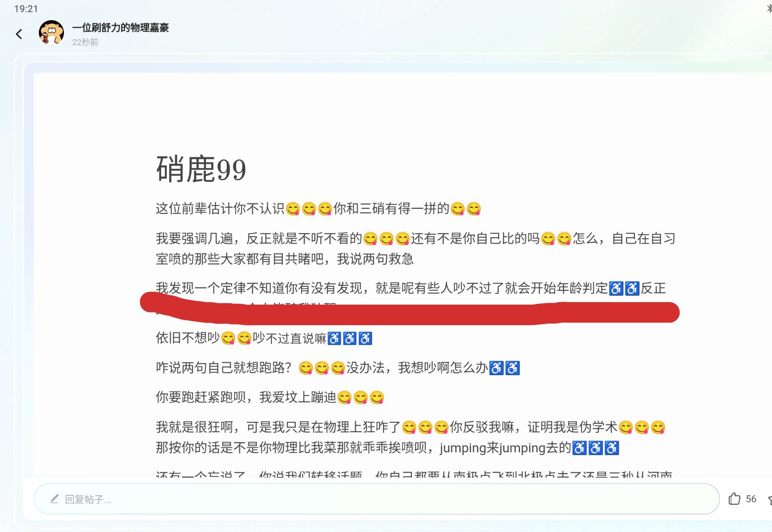Screen dimensions: 772x532
Task: Go back using the left arrow
Action: pyautogui.click(x=19, y=34)
